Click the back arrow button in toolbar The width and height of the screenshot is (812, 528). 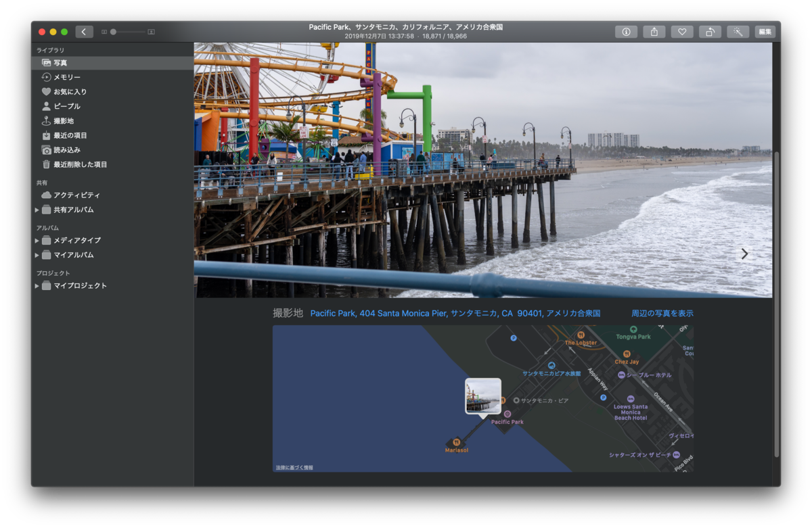(85, 32)
